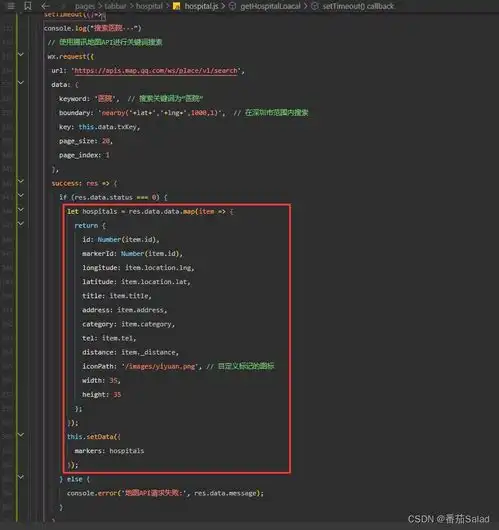Open the apis.map.qq.com search URL link
Screen dimensions: 499x530
pyautogui.click(x=156, y=71)
